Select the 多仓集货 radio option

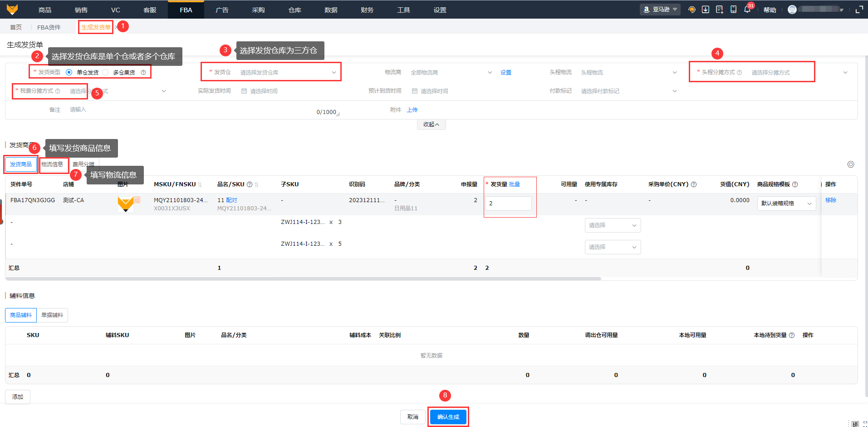pyautogui.click(x=105, y=72)
